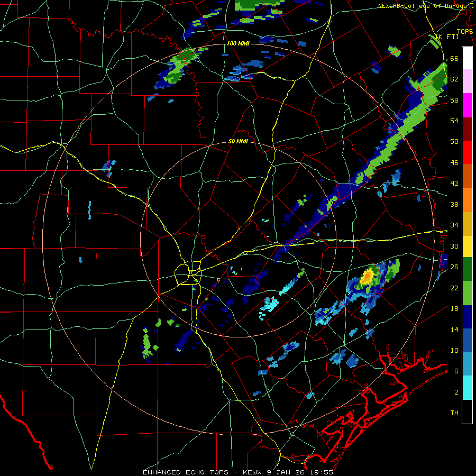
Task: Click the '62' legend value
Action: [454, 79]
